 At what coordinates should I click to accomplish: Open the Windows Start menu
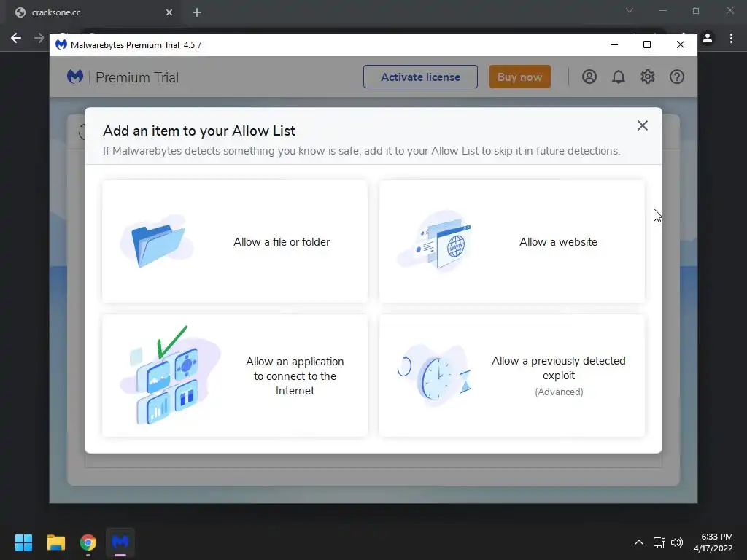[23, 542]
